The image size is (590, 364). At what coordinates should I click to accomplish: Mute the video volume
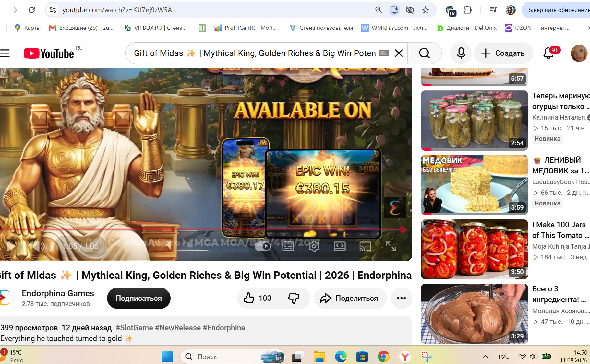pyautogui.click(x=39, y=246)
